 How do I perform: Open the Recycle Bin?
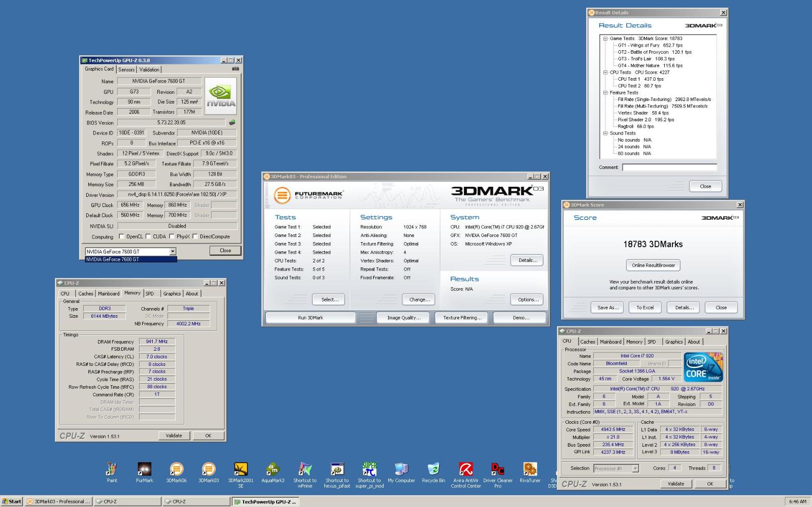tap(433, 469)
